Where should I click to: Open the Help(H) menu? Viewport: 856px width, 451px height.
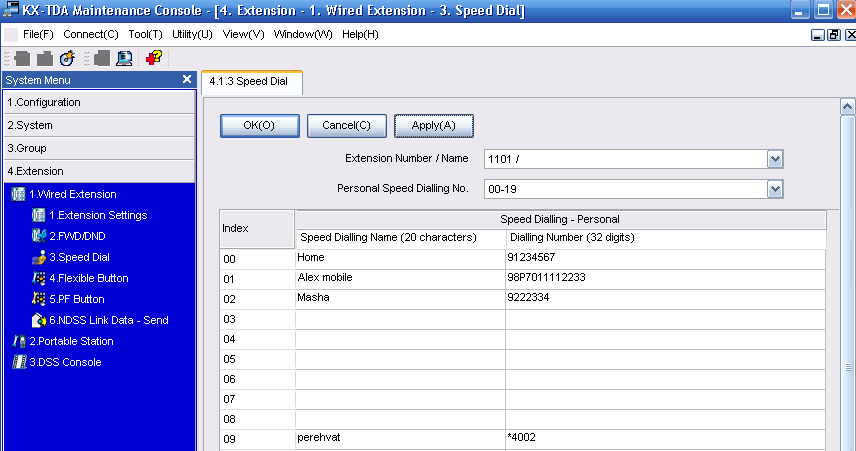pos(360,34)
